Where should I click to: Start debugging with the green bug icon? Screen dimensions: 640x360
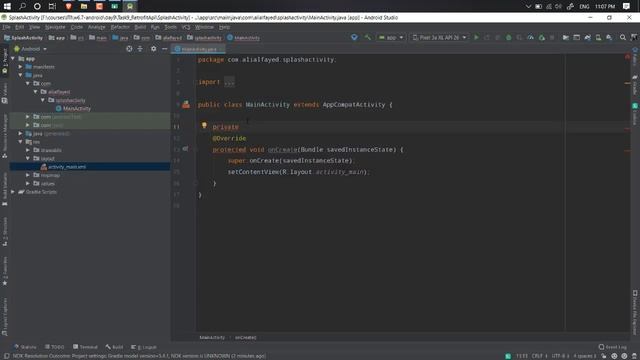509,37
